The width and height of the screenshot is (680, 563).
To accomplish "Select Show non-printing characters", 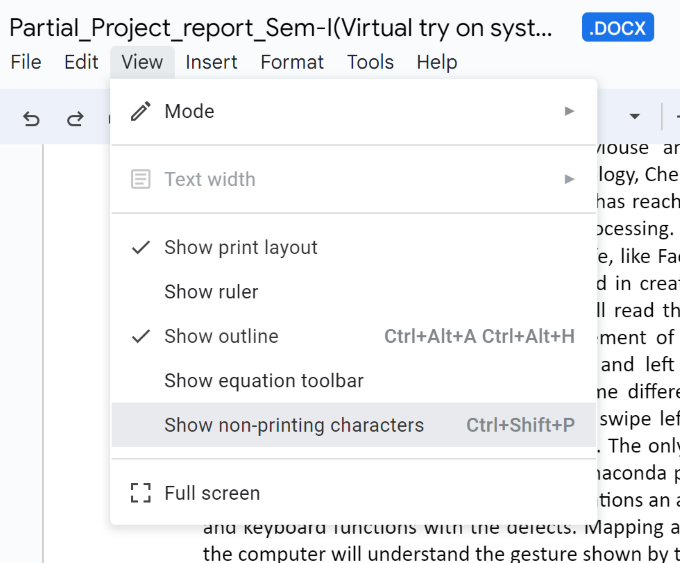I will pyautogui.click(x=294, y=425).
